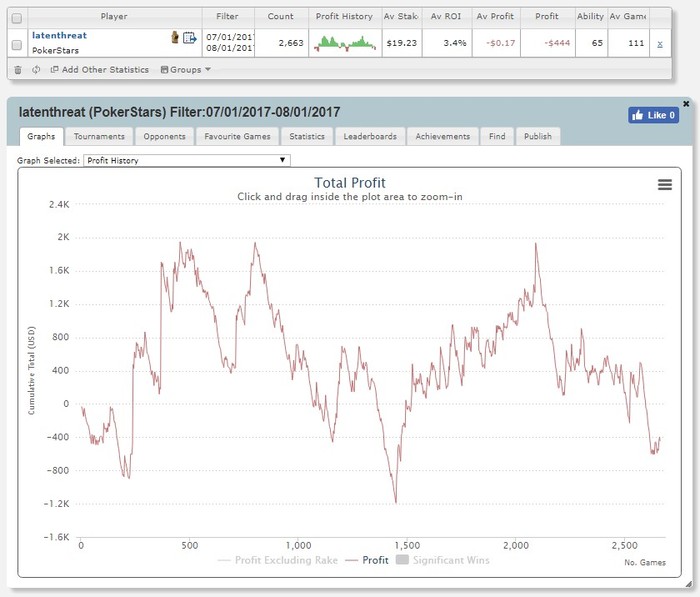The height and width of the screenshot is (597, 700).
Task: Tick the header select-all checkbox
Action: pyautogui.click(x=17, y=18)
